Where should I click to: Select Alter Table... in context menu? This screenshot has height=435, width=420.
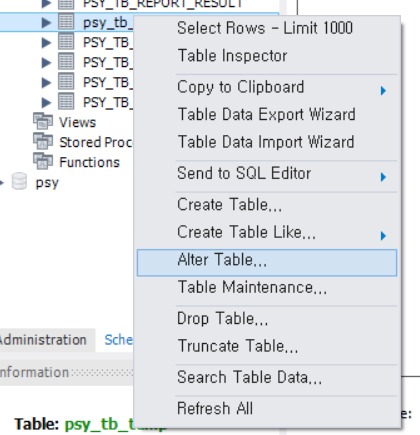coord(267,263)
